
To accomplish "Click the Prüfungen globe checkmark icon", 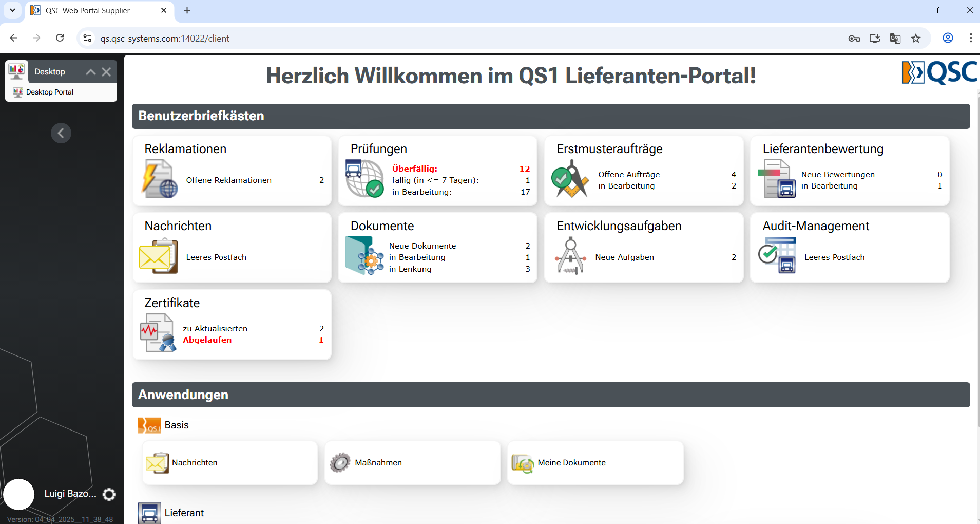I will [364, 179].
